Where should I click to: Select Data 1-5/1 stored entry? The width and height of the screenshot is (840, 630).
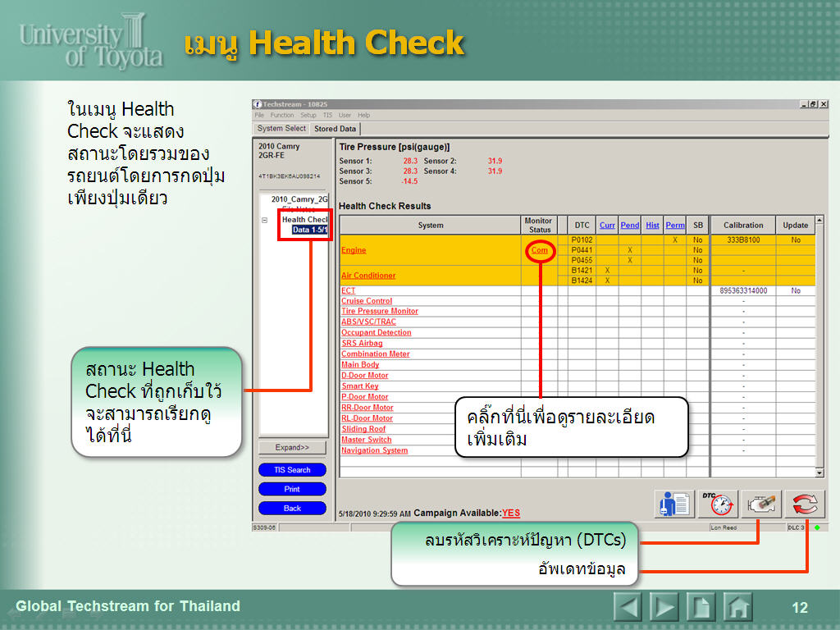click(309, 230)
